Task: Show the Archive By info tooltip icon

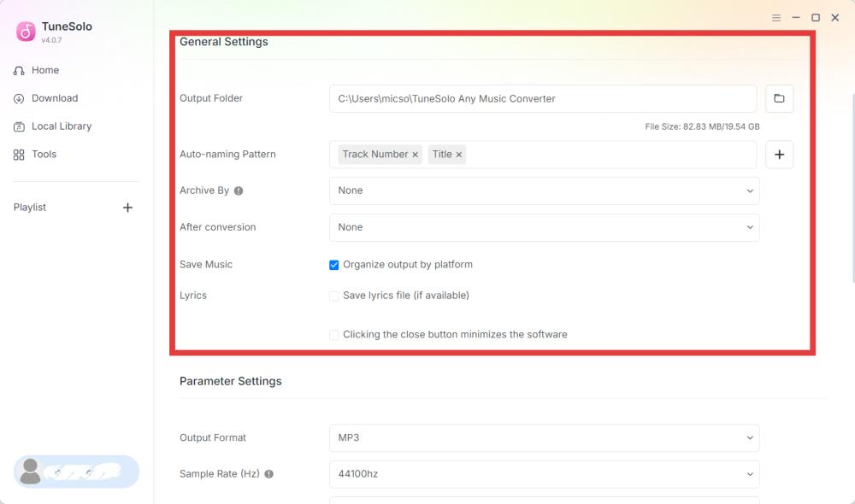Action: (239, 190)
